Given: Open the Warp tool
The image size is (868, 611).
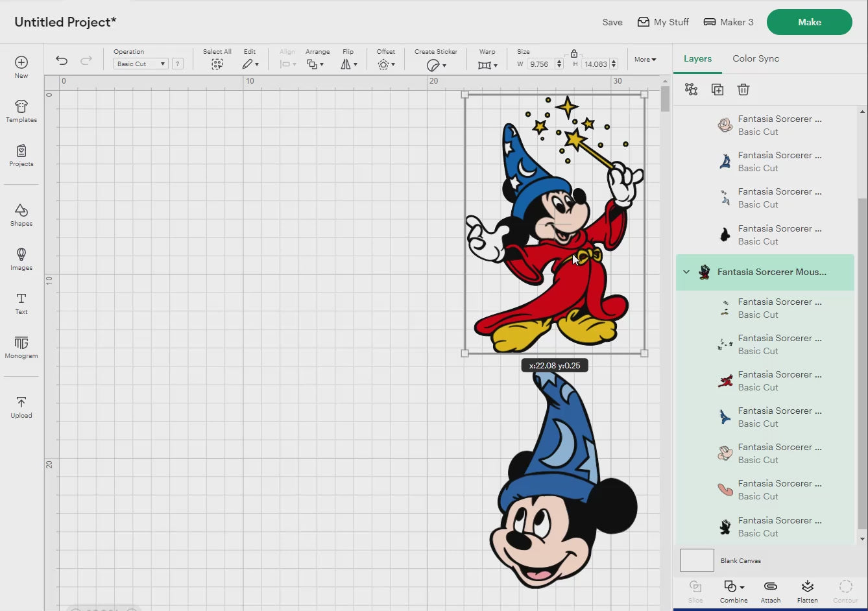Looking at the screenshot, I should click(487, 65).
